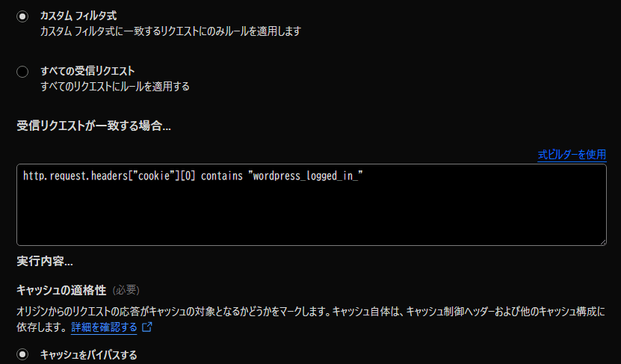Screen dimensions: 621x364
Task: Open the 式ビルダーを使用 link
Action: pos(571,155)
